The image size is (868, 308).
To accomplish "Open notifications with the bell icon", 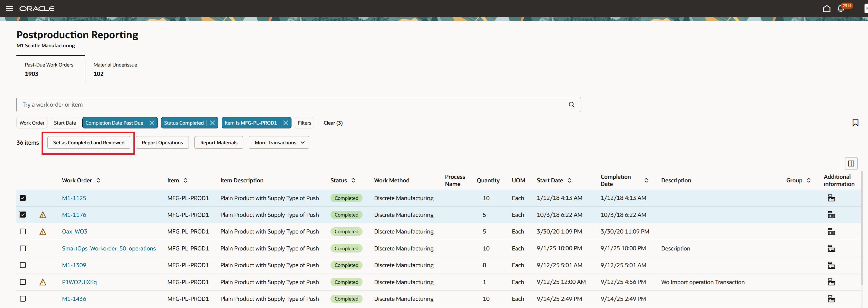I will (x=841, y=9).
